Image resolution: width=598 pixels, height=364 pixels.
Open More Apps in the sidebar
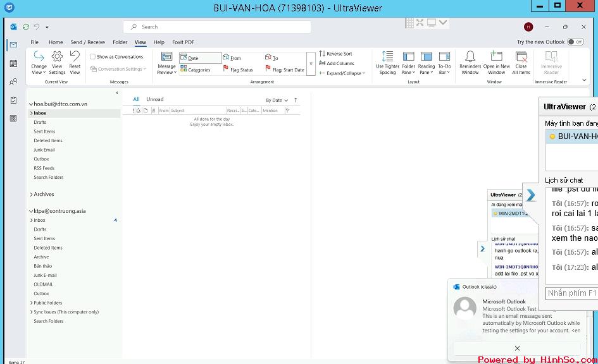13,118
